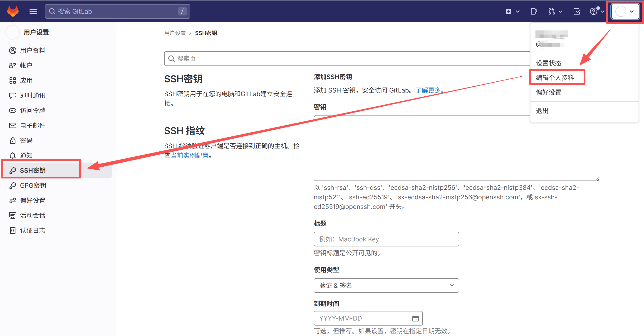Click the SSH密钥 breadcrumb
This screenshot has height=336, width=644.
coord(206,33)
